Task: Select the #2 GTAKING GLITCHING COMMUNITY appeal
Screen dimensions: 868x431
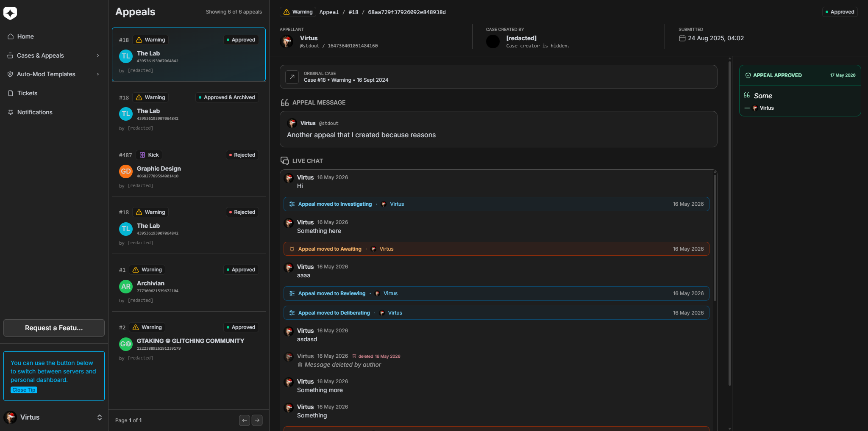Action: [x=189, y=342]
